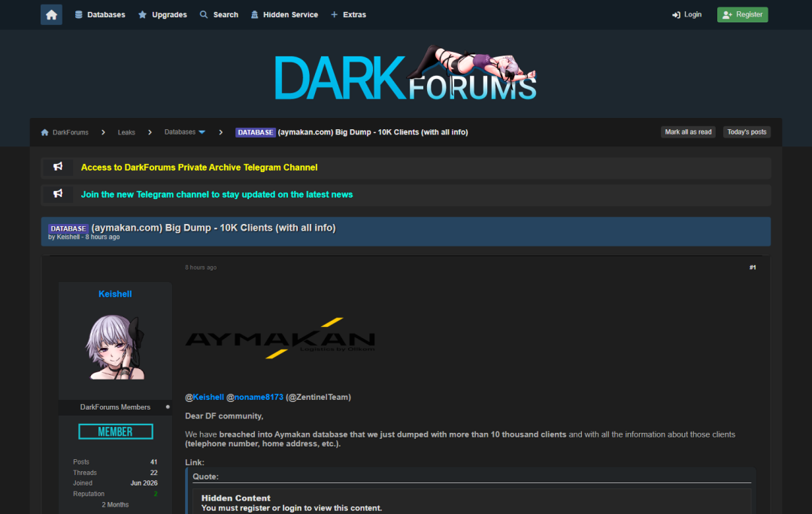This screenshot has height=514, width=812.
Task: Click megaphone icon beside Private Archive announcement
Action: coord(58,167)
